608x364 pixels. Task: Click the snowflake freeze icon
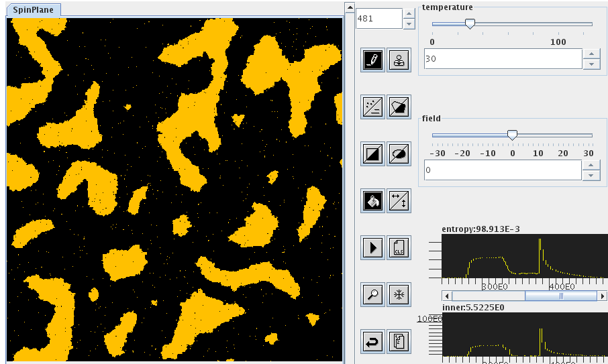click(x=399, y=294)
